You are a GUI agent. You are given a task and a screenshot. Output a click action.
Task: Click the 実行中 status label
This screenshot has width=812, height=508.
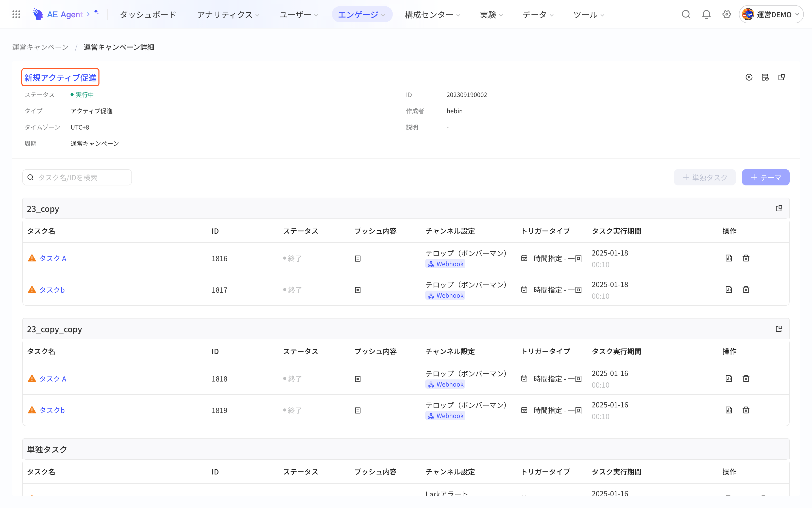click(84, 95)
